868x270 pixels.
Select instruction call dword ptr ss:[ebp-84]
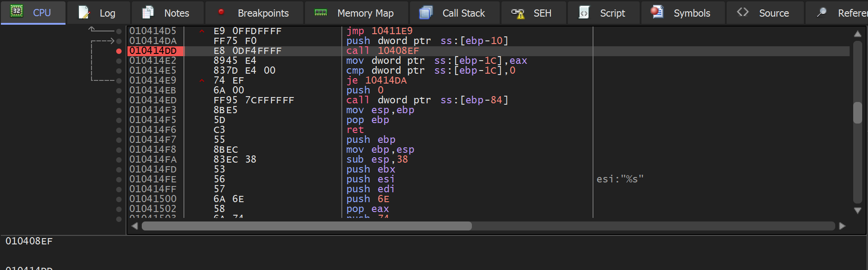(427, 101)
